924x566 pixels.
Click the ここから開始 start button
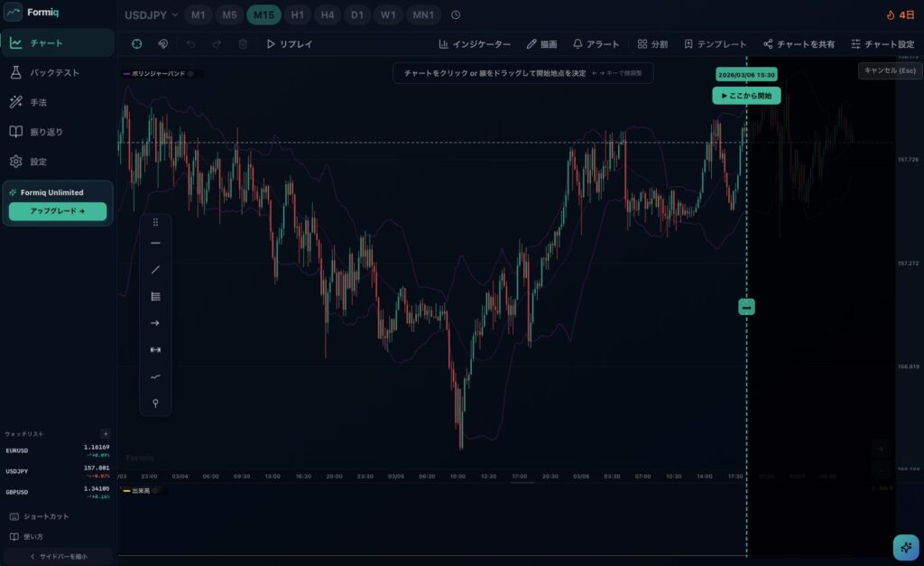(x=746, y=96)
